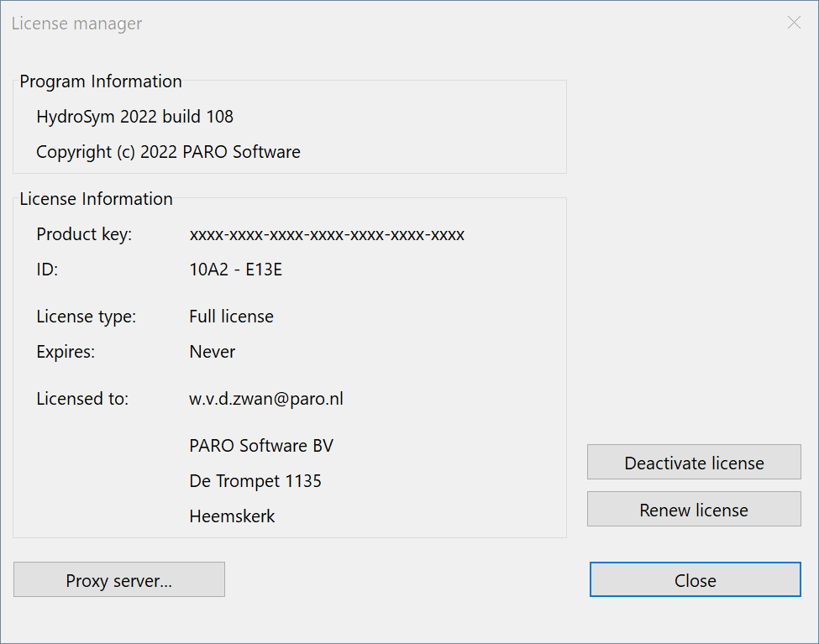
Task: Click the copyright PARO Software line
Action: click(x=168, y=152)
